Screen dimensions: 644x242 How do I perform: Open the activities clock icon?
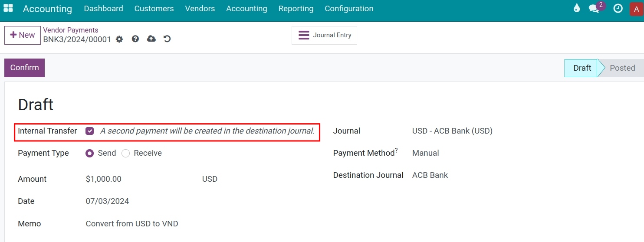(618, 8)
